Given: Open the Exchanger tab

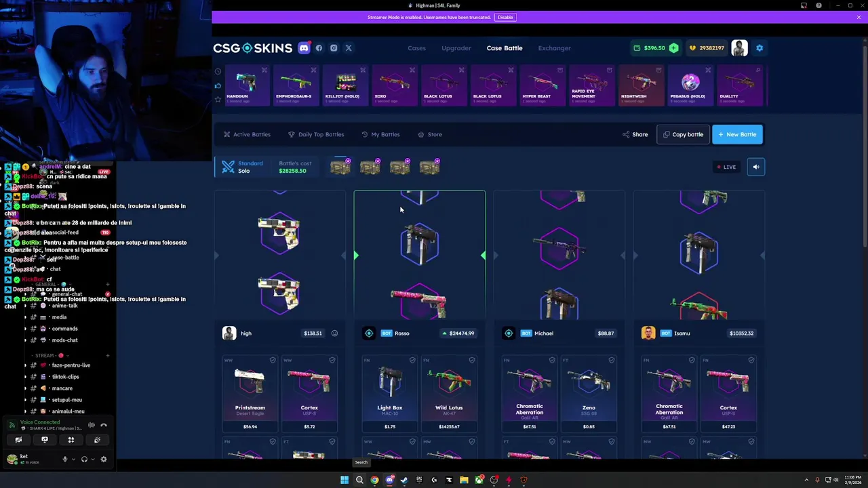Looking at the screenshot, I should click(555, 48).
